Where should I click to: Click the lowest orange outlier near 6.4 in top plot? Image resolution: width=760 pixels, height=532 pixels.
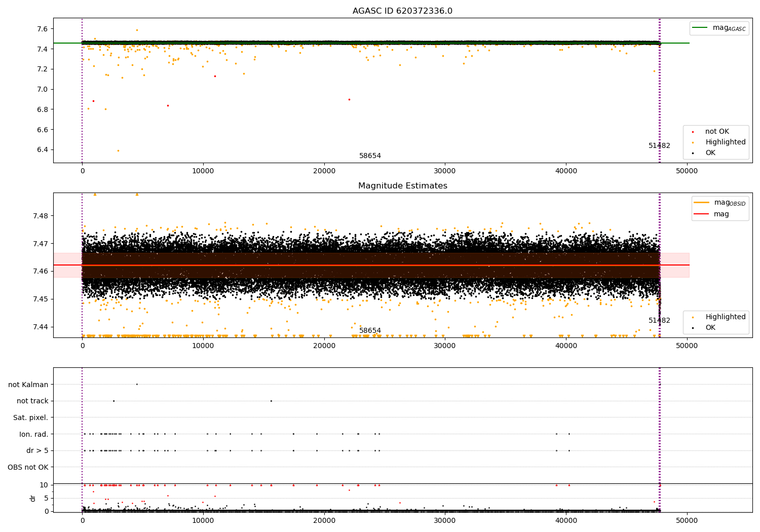118,150
